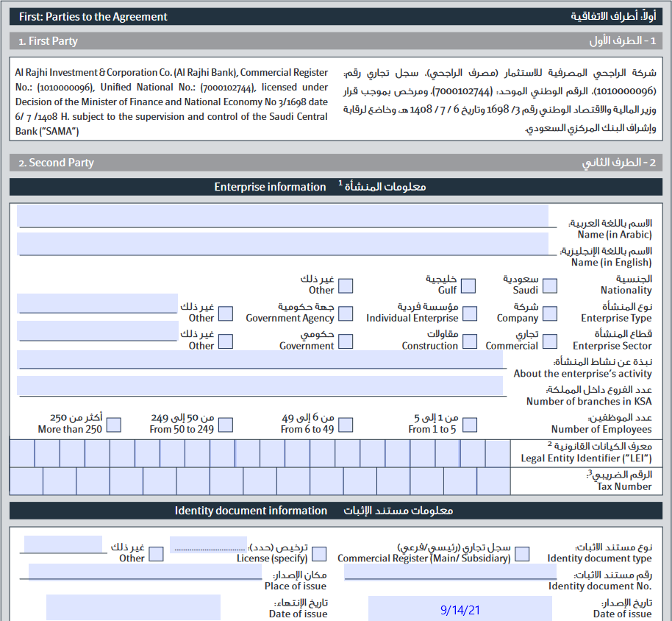Image resolution: width=672 pixels, height=621 pixels.
Task: Click the Name (in English) field
Action: coord(283,244)
